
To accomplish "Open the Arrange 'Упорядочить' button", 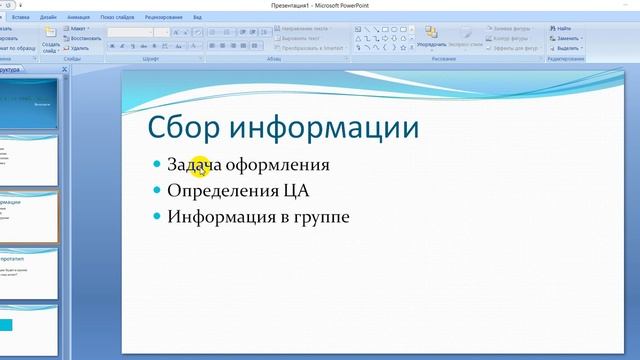I will [431, 38].
